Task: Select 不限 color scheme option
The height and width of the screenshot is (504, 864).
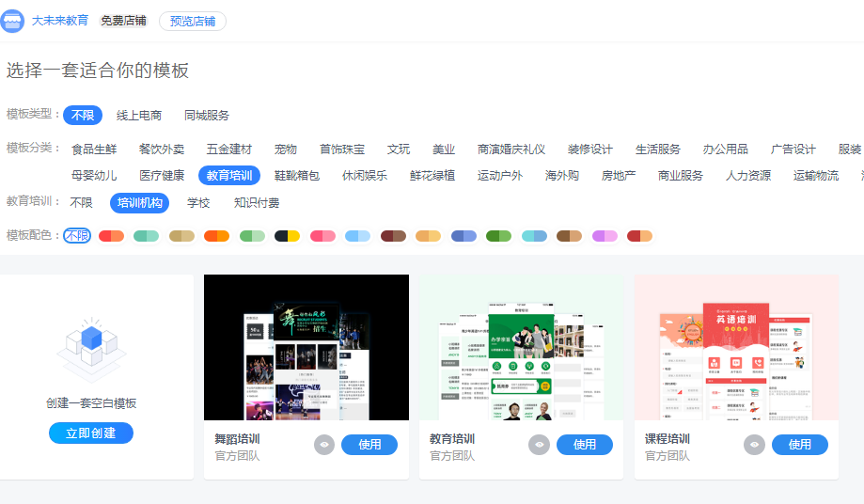Action: pos(77,236)
